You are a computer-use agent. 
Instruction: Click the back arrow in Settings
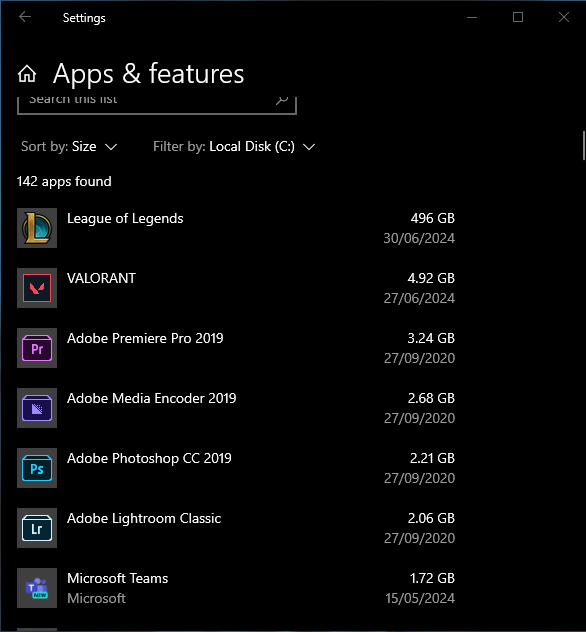25,17
